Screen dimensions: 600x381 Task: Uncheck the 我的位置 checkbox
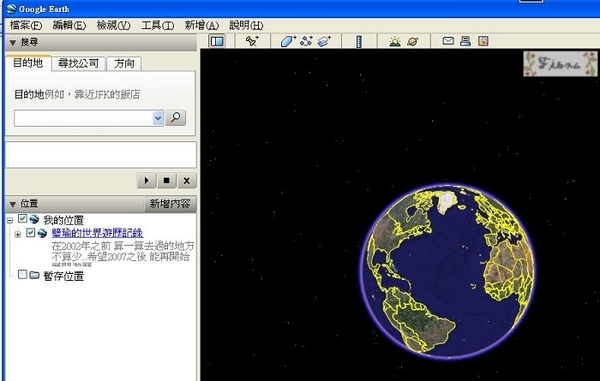click(x=23, y=219)
